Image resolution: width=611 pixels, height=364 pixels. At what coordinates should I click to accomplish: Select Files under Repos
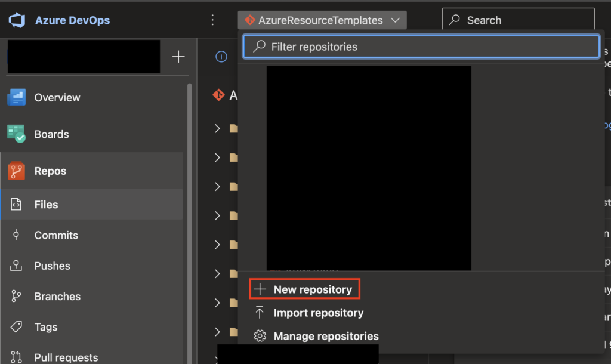(91, 205)
